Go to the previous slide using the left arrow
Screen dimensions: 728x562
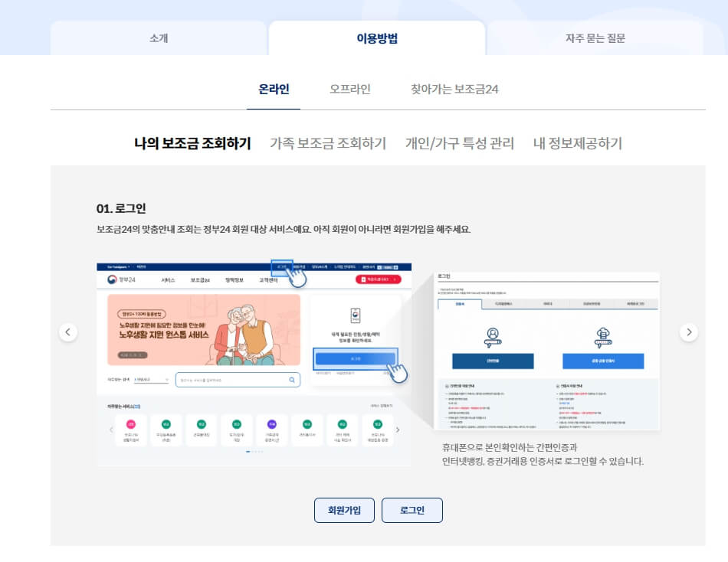point(68,332)
